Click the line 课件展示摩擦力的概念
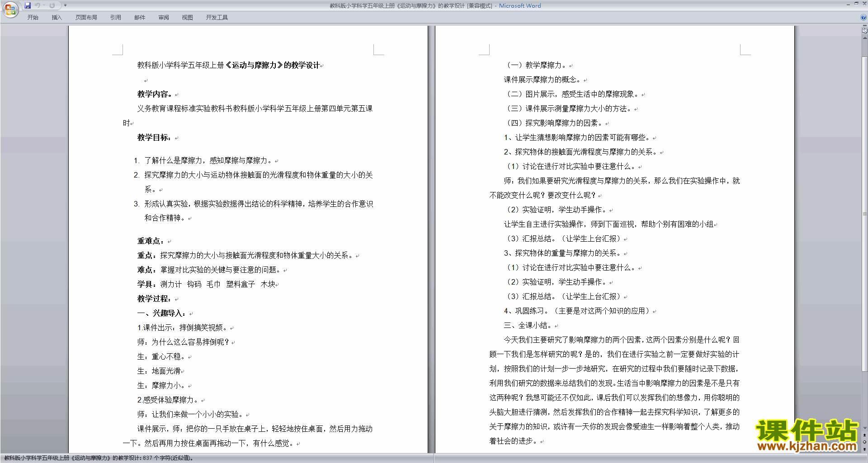Viewport: 868px width, 463px height. tap(542, 80)
